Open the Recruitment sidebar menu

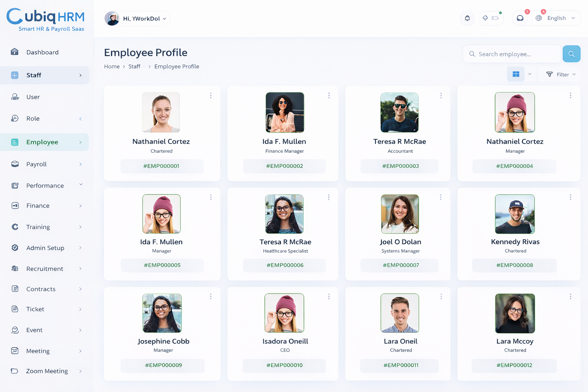point(44,269)
